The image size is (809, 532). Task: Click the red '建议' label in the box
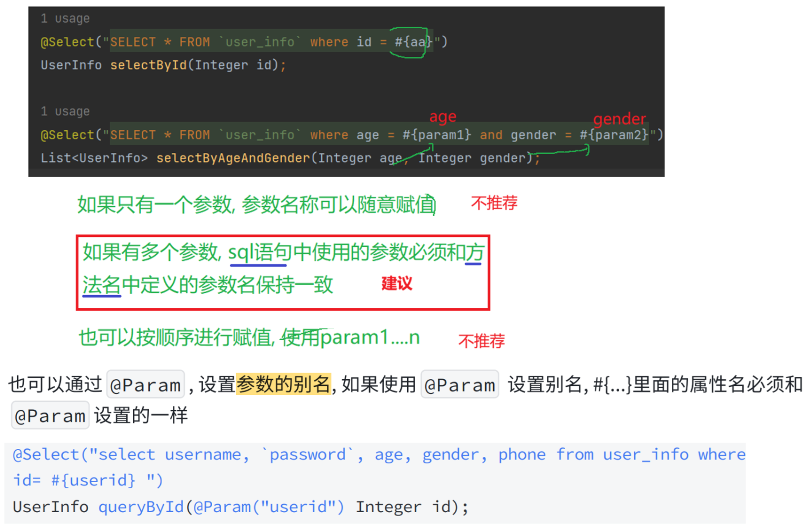click(x=397, y=283)
